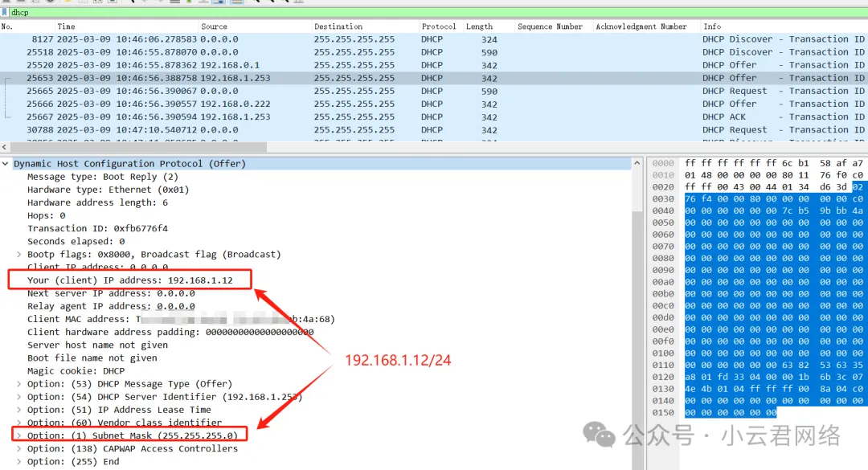Expand the Bootp flags field

click(19, 255)
